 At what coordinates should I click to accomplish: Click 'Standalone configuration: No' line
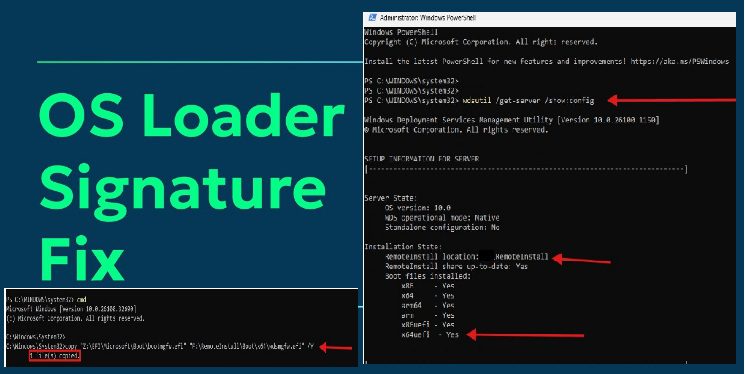pos(442,227)
